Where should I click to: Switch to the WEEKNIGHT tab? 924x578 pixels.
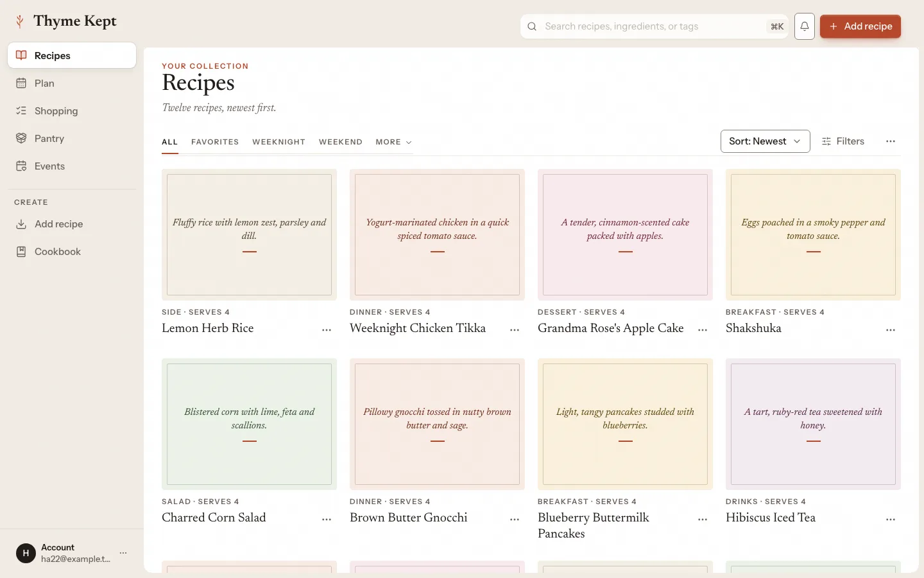[x=278, y=142]
